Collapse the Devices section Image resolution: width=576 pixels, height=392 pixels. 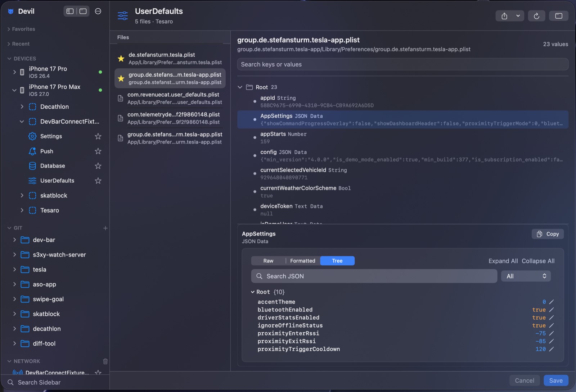pyautogui.click(x=9, y=59)
